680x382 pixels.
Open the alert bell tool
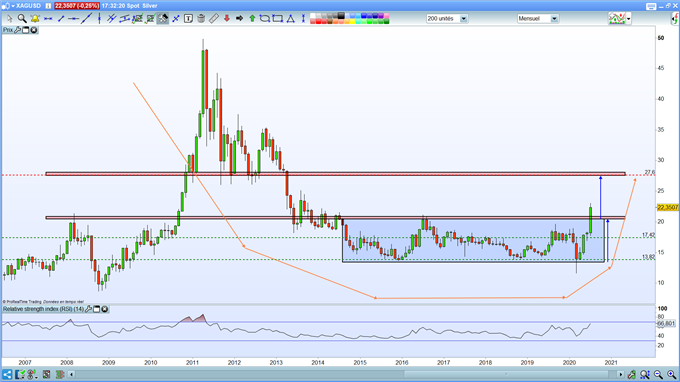pyautogui.click(x=35, y=19)
